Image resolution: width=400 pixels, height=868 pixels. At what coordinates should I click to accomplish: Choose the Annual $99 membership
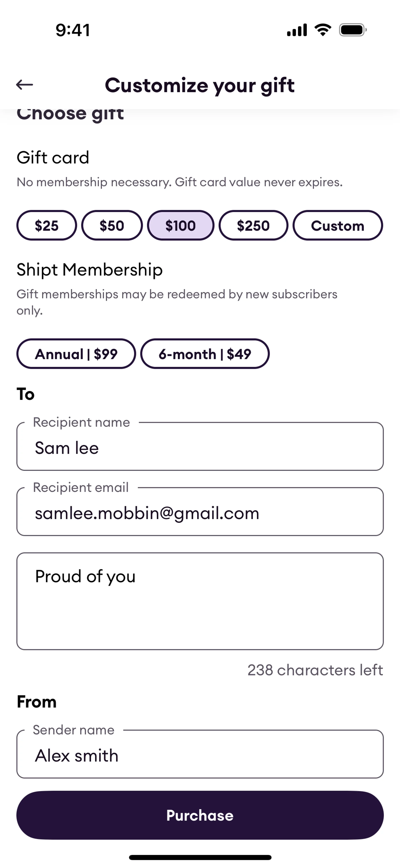pyautogui.click(x=76, y=354)
